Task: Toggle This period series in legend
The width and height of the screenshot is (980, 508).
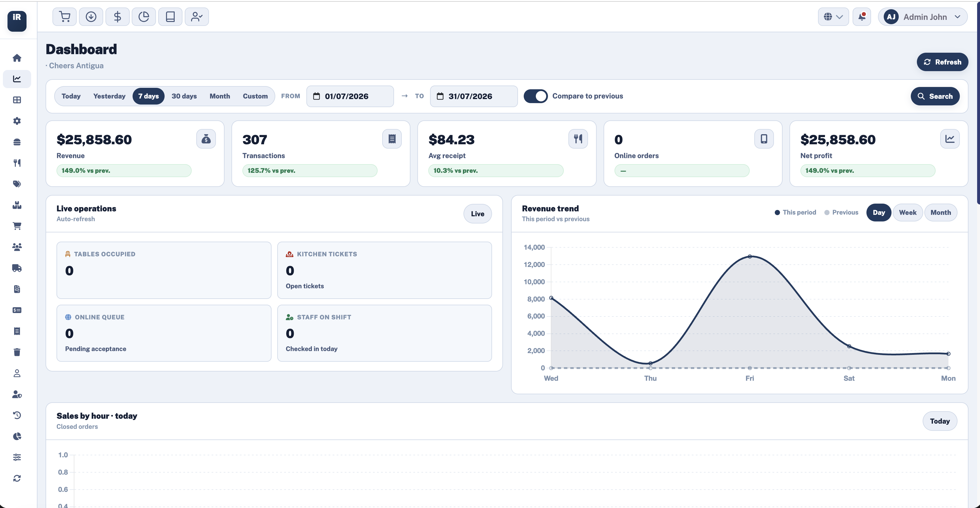Action: click(x=796, y=213)
